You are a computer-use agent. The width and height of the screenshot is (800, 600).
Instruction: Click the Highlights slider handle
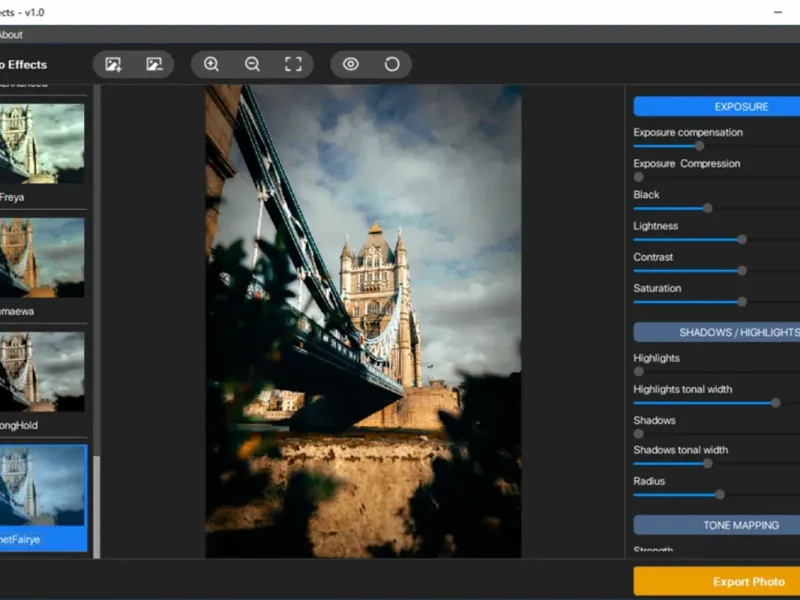point(639,371)
